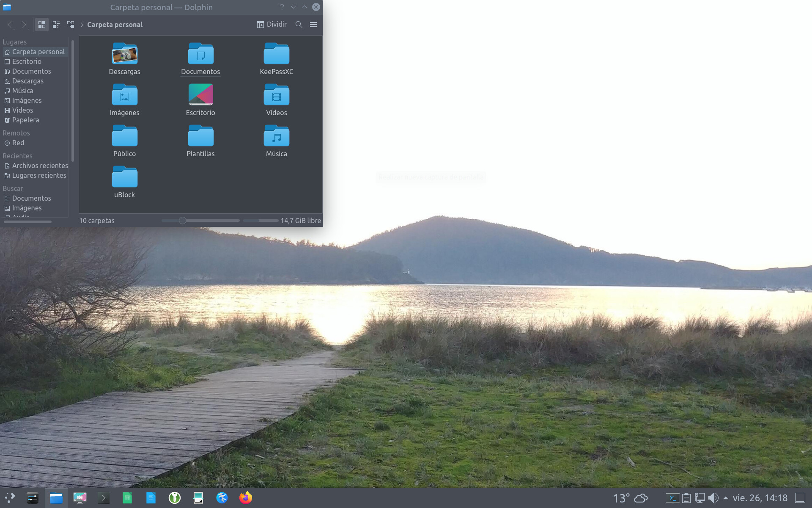Open the network connections tray icon
This screenshot has height=508, width=812.
(700, 498)
